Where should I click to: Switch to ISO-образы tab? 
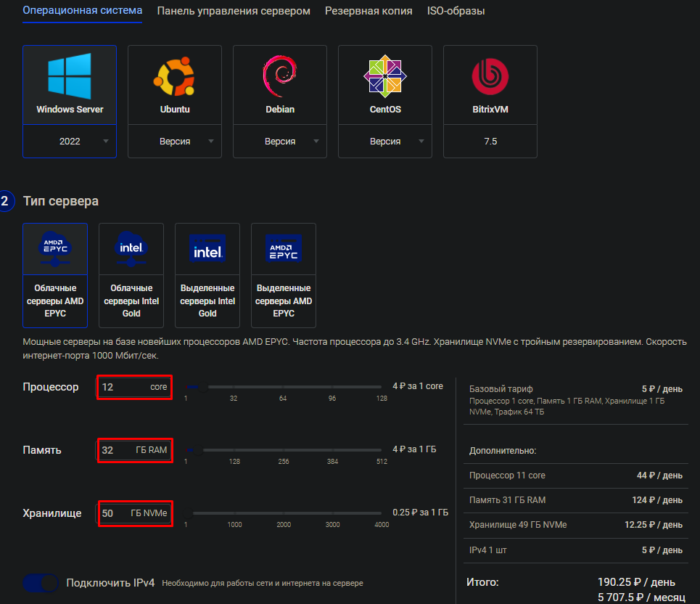pyautogui.click(x=456, y=11)
